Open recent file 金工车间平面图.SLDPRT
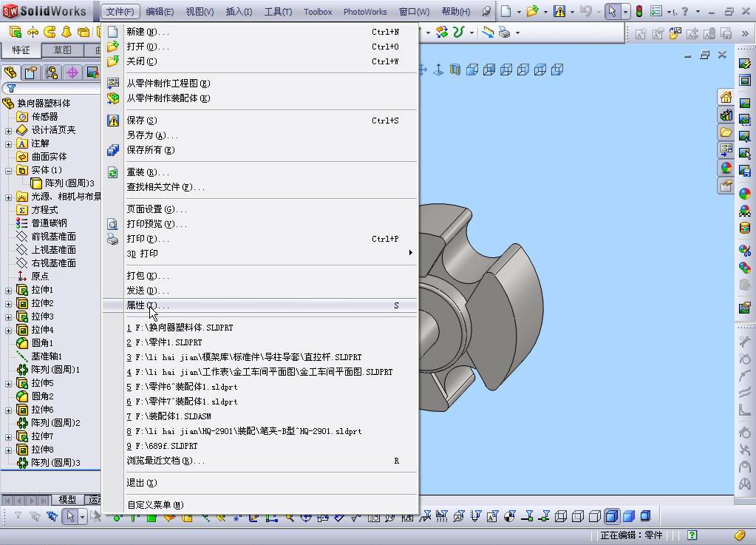 (x=260, y=372)
